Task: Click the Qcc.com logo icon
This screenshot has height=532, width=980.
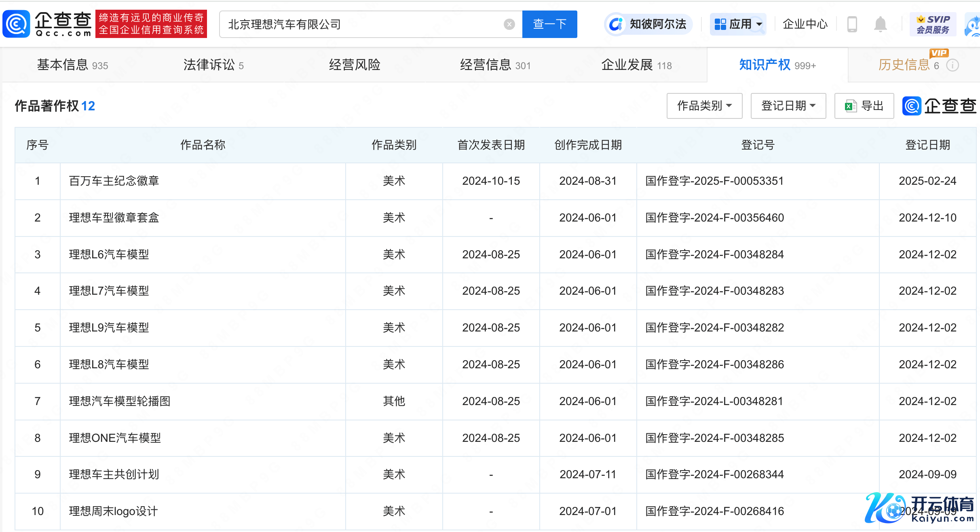Action: [x=16, y=24]
